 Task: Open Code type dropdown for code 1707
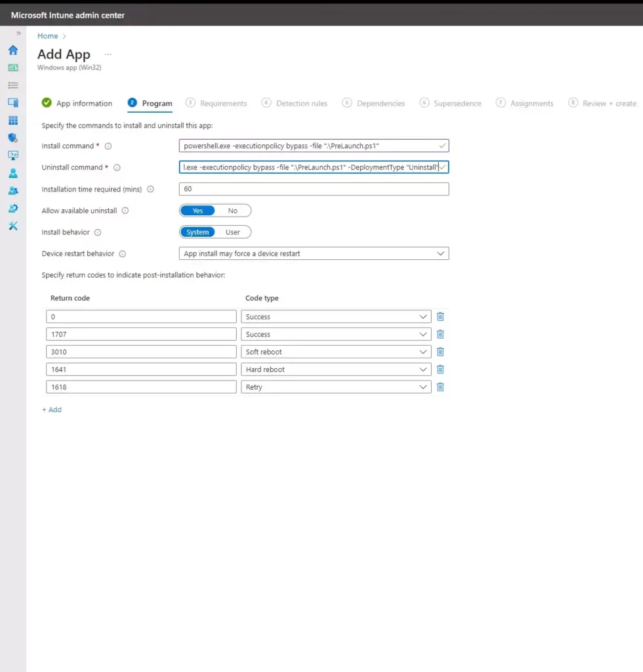337,334
